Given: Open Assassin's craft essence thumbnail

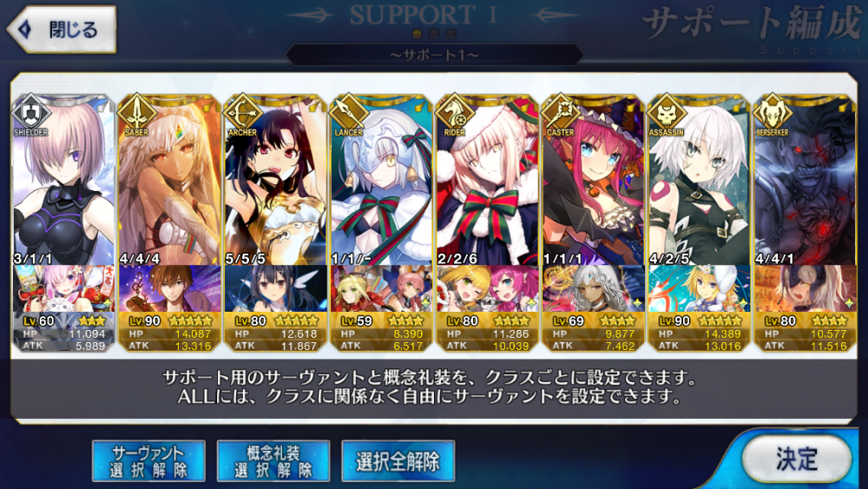Looking at the screenshot, I should coord(699,288).
